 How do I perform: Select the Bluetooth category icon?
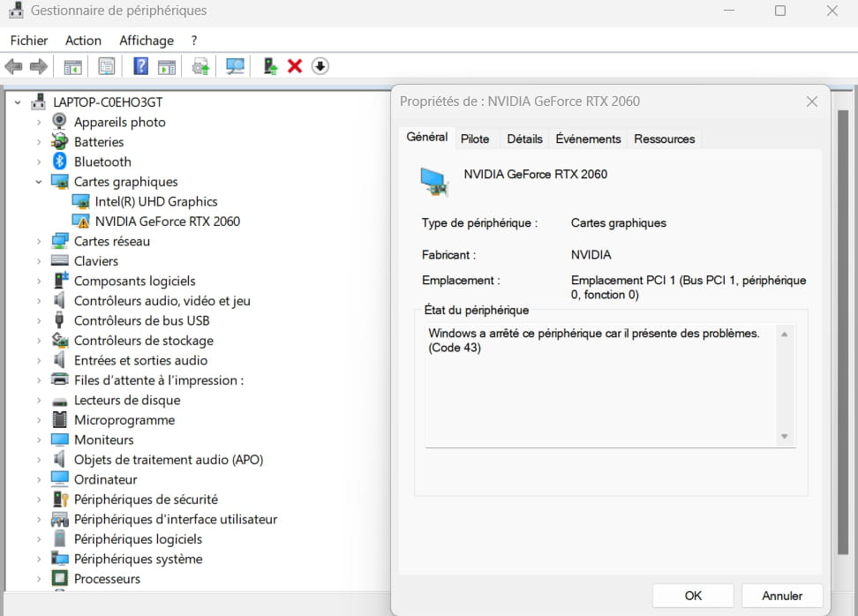60,162
